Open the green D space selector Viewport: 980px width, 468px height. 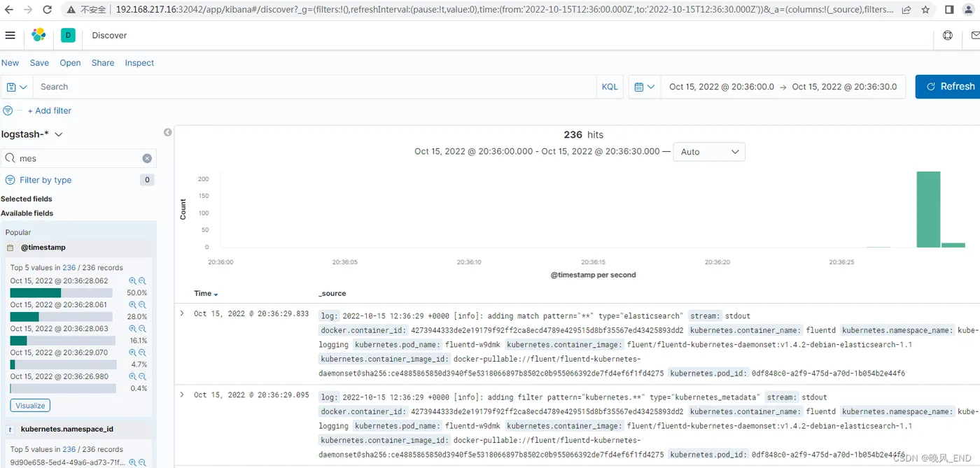[68, 35]
